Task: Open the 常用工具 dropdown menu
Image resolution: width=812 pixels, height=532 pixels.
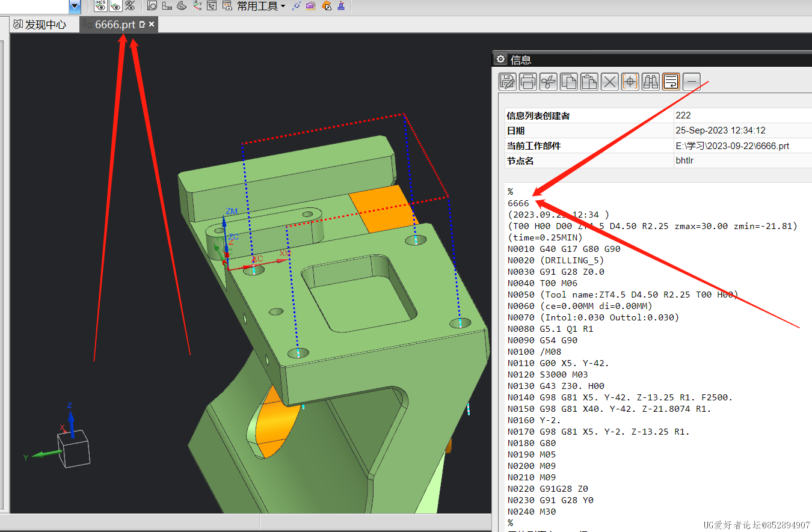Action: [x=261, y=6]
